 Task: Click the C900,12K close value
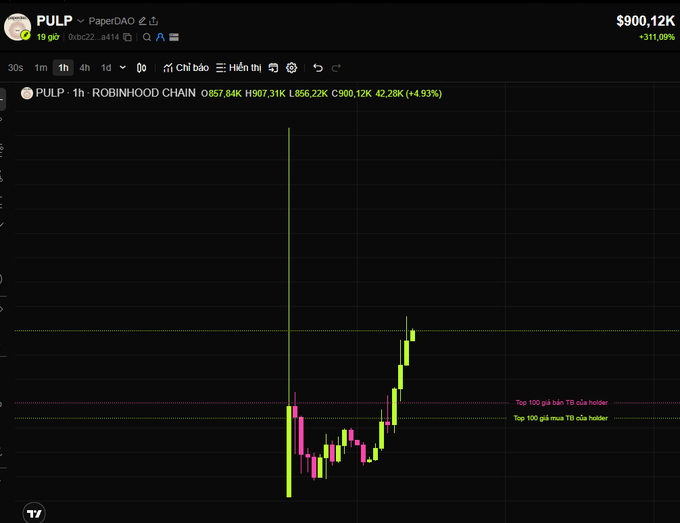coord(352,94)
